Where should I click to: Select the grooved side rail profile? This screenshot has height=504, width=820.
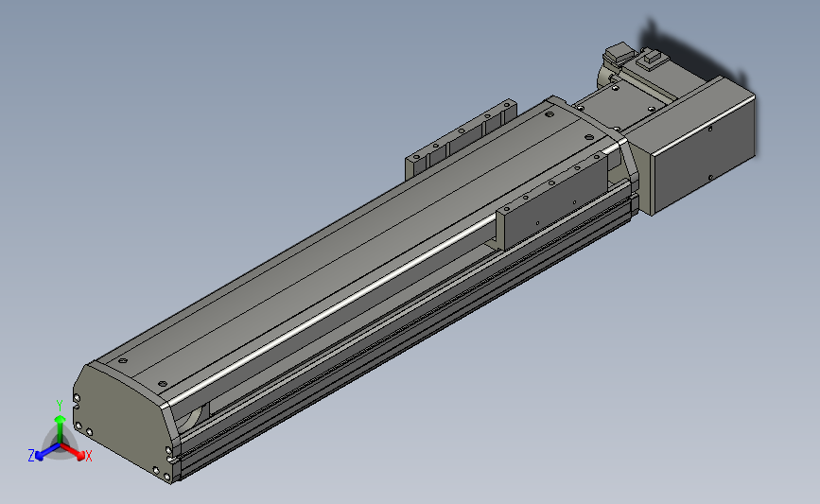pyautogui.click(x=406, y=335)
